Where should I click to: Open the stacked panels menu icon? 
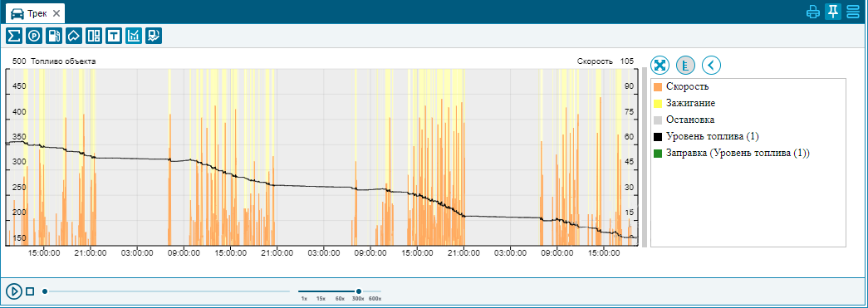point(853,12)
